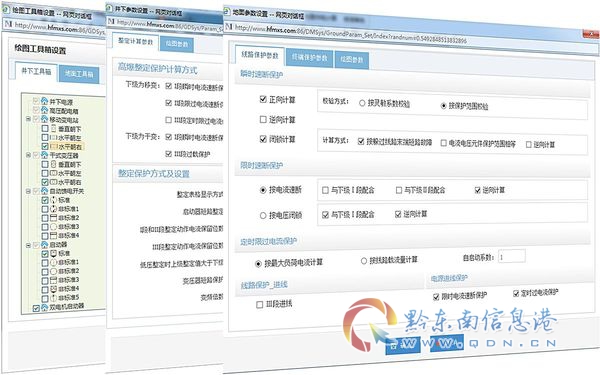Check Ⅲ段定时限过电流 box in middle window

[168, 120]
